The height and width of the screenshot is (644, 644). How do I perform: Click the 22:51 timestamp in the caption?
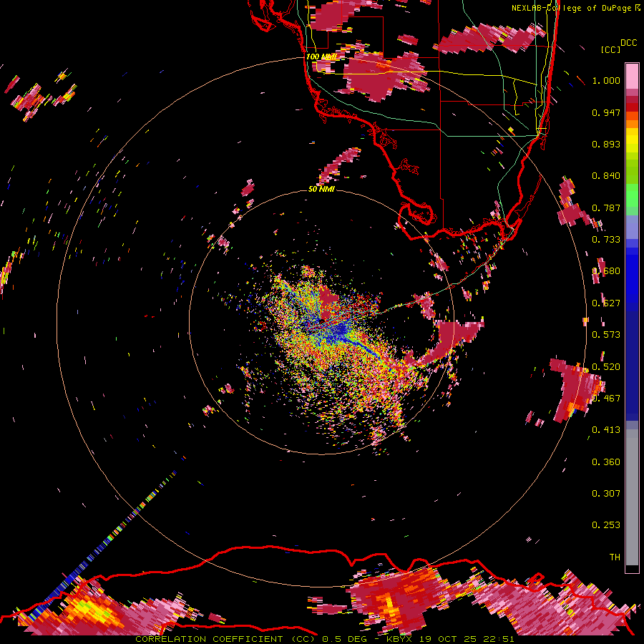coord(499,639)
